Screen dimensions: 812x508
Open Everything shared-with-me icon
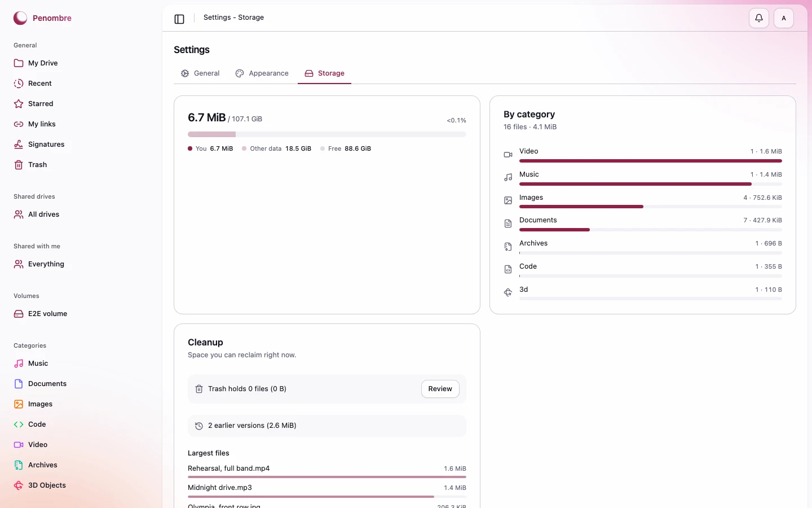(x=19, y=264)
